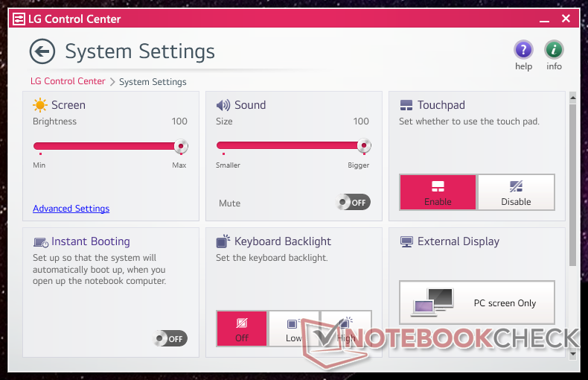Image resolution: width=588 pixels, height=380 pixels.
Task: Click the Sound speaker icon
Action: click(223, 105)
